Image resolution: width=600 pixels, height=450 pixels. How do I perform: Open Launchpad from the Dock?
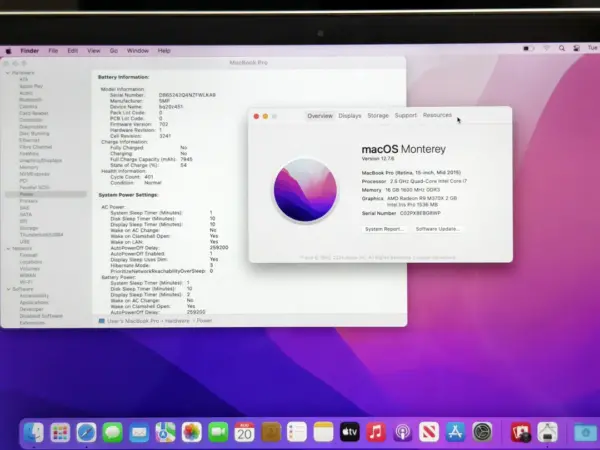pyautogui.click(x=60, y=432)
